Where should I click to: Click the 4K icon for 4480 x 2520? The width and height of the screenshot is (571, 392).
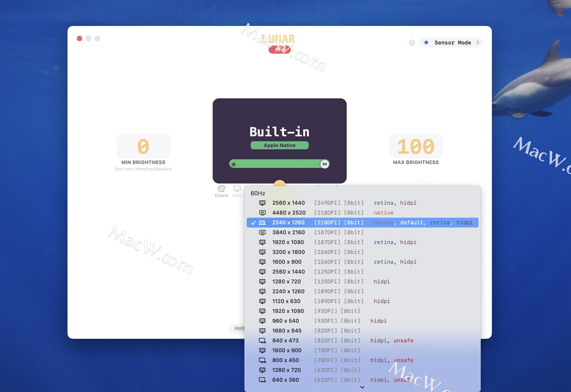click(x=262, y=213)
